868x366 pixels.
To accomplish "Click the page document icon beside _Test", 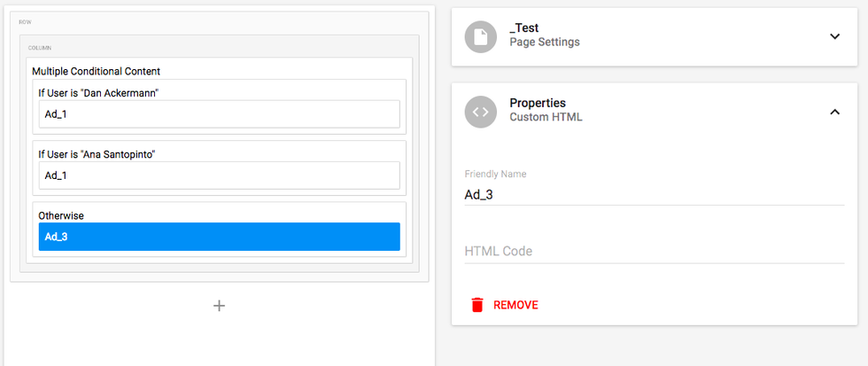I will (481, 36).
